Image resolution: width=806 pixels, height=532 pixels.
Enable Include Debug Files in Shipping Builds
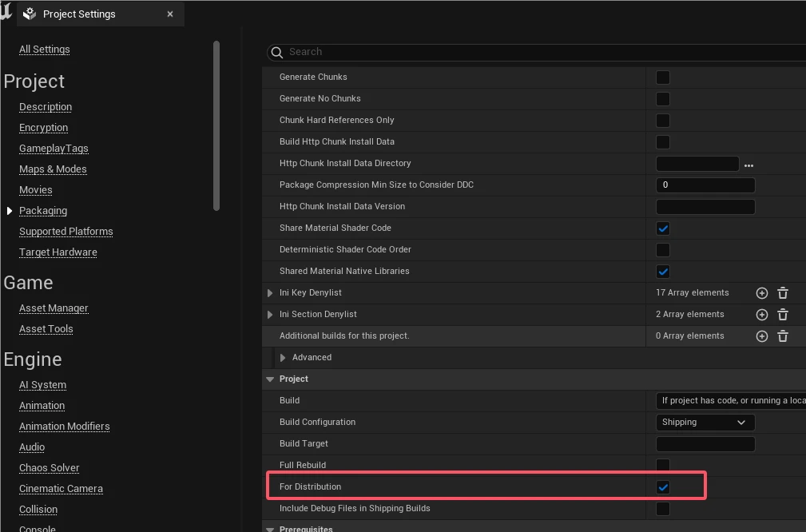pos(663,508)
